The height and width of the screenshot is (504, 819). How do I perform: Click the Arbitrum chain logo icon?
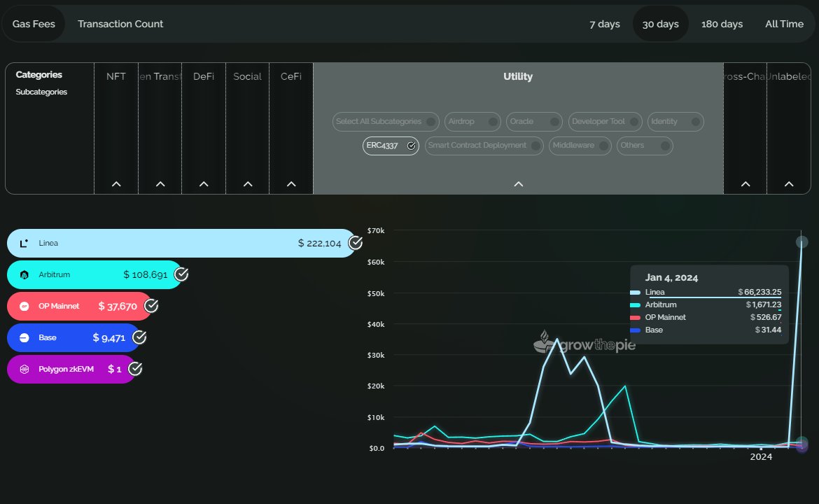(x=24, y=274)
